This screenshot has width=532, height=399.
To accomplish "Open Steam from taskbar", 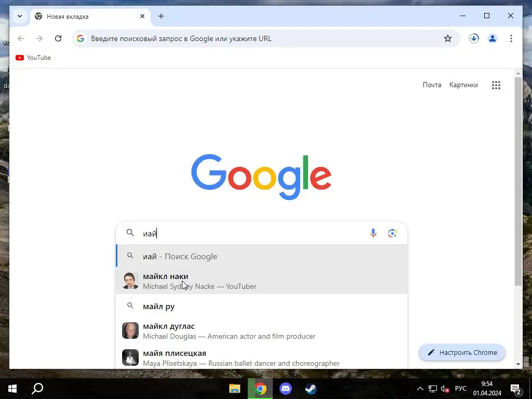I will (x=311, y=389).
